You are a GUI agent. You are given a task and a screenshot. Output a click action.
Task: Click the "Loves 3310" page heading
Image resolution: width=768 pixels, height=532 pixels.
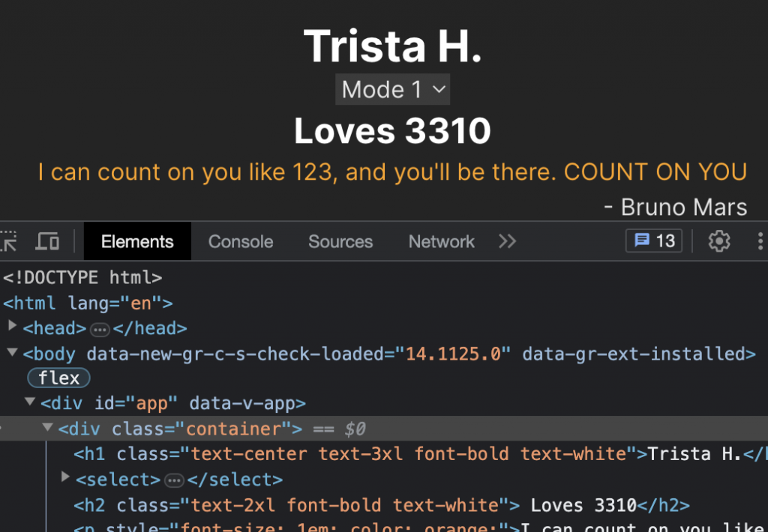(392, 131)
